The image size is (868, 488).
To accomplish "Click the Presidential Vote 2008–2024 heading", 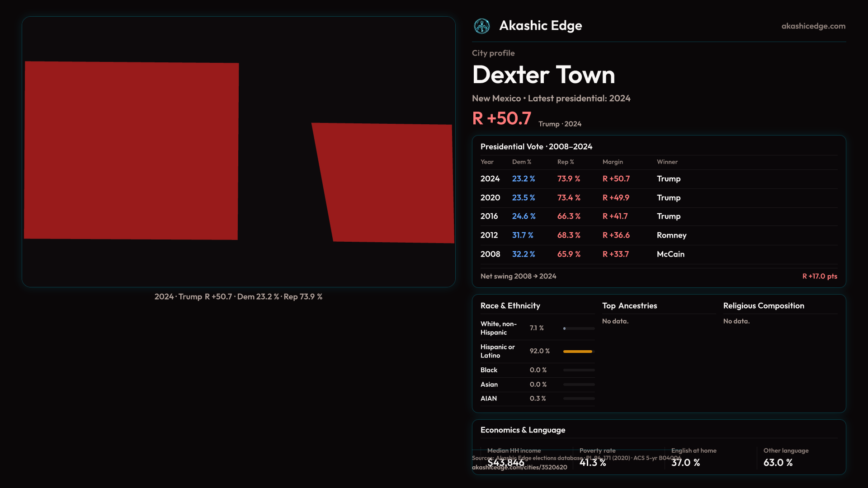I will [x=536, y=147].
